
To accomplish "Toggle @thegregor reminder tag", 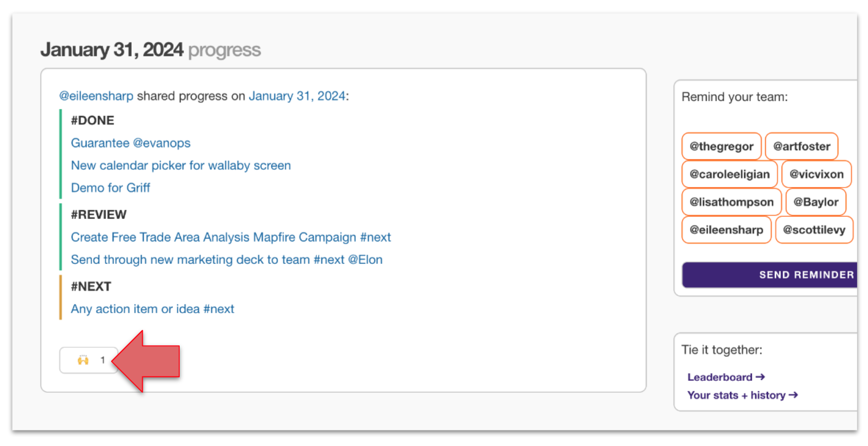I will pos(721,146).
